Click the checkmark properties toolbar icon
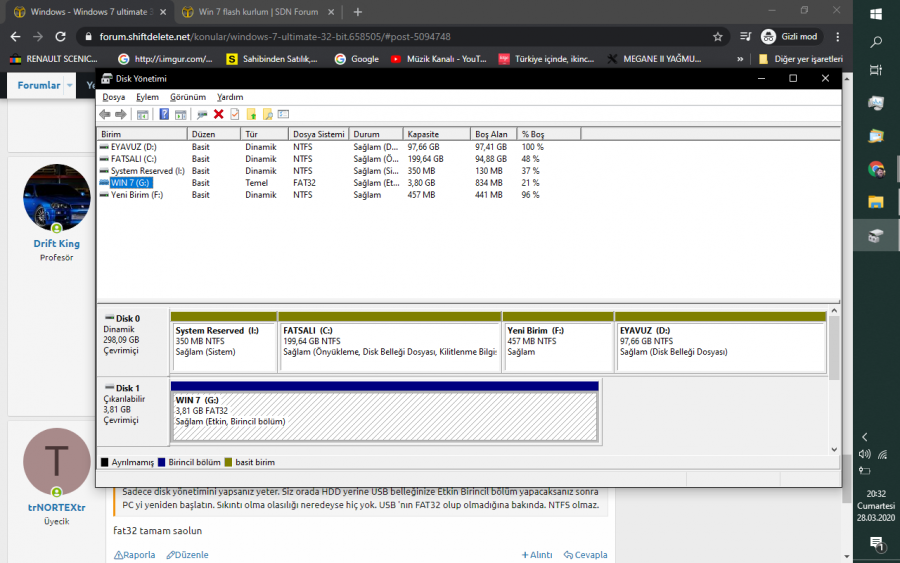 pyautogui.click(x=235, y=114)
